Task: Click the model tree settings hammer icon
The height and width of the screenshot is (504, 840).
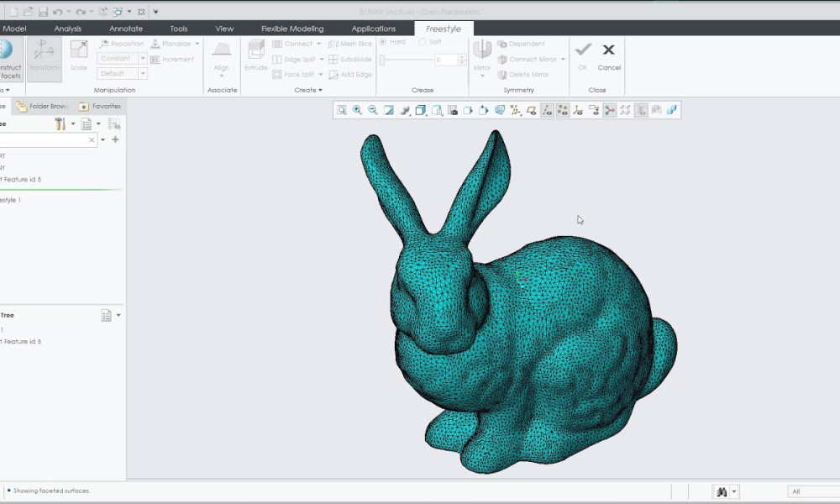Action: tap(60, 123)
